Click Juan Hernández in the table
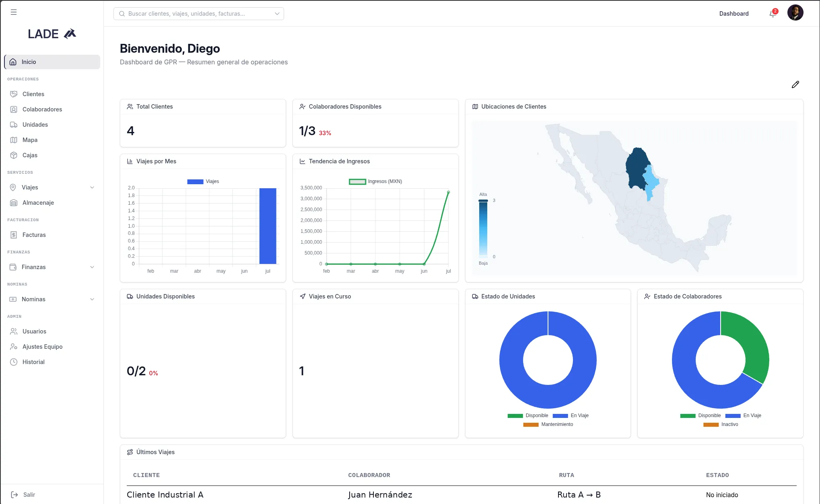This screenshot has width=820, height=504. pyautogui.click(x=380, y=495)
